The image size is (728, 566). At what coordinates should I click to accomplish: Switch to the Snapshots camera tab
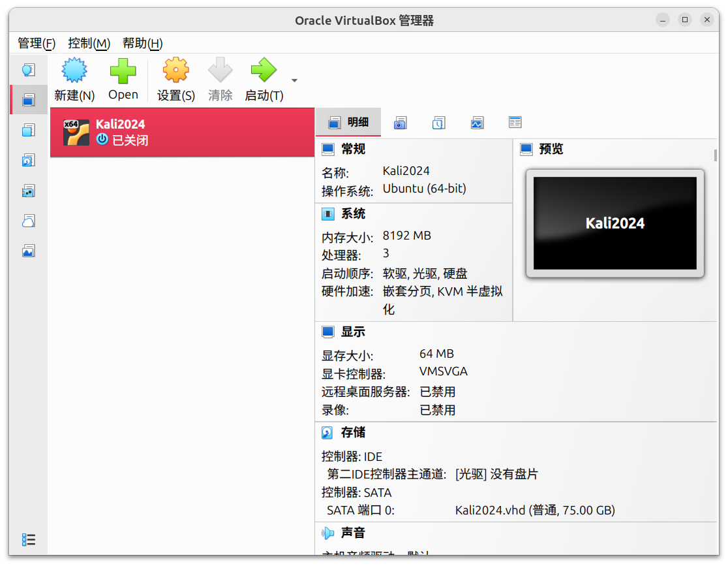(x=401, y=123)
